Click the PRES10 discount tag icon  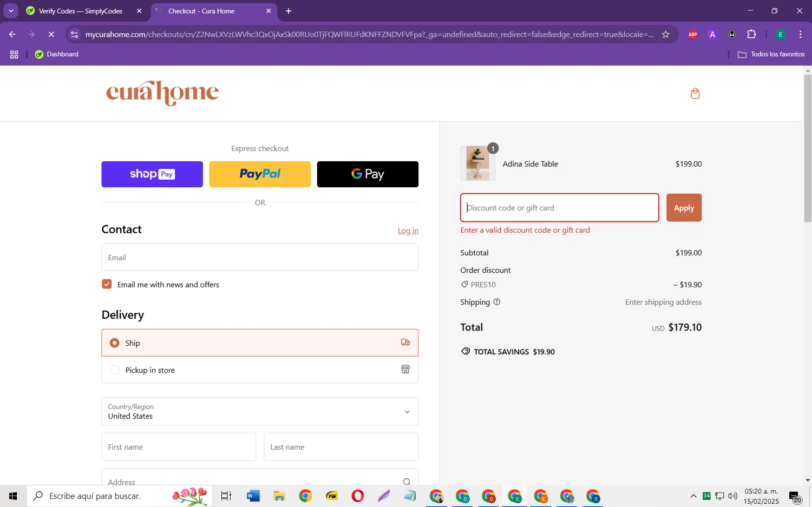pyautogui.click(x=464, y=285)
